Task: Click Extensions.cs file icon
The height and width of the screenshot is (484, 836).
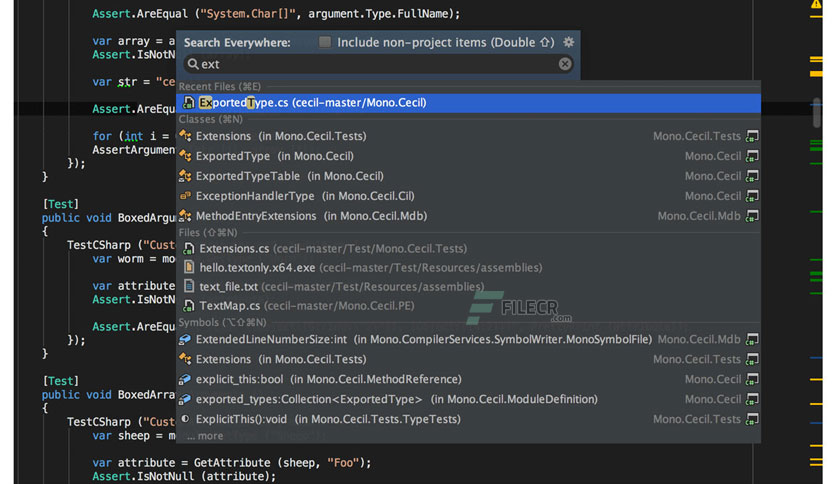Action: coord(188,248)
